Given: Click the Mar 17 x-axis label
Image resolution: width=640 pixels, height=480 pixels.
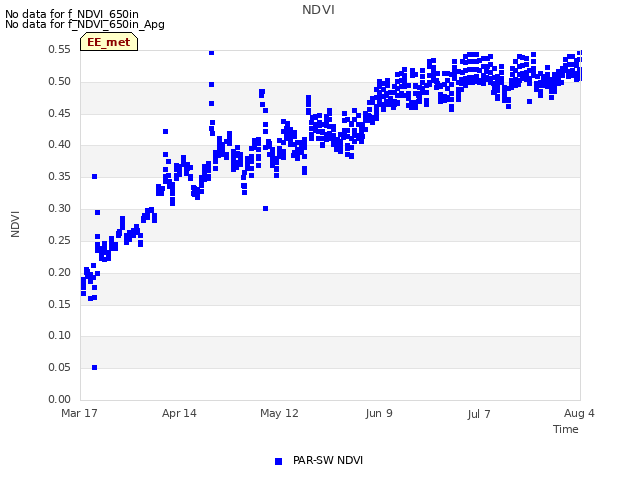Looking at the screenshot, I should [x=79, y=413].
